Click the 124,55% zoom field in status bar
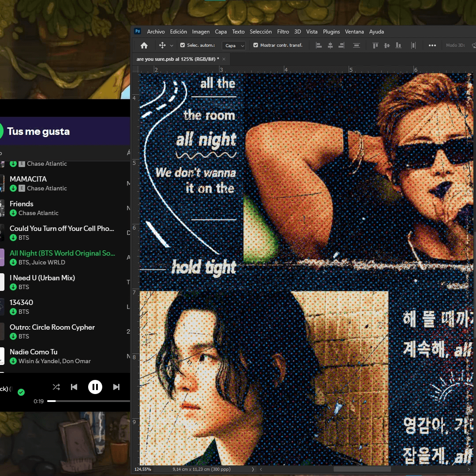476x476 pixels. coord(143,469)
